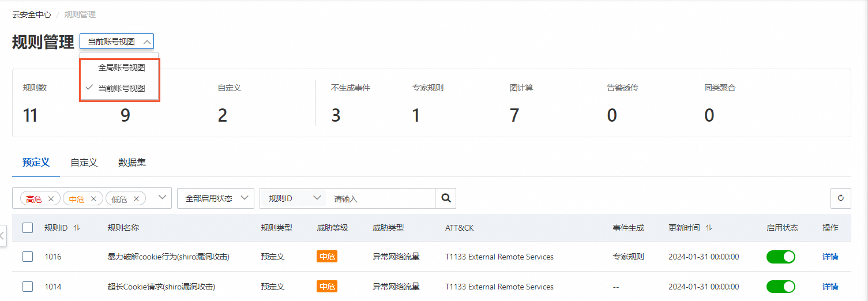Open the 当前账号视图 view dropdown

(x=117, y=42)
